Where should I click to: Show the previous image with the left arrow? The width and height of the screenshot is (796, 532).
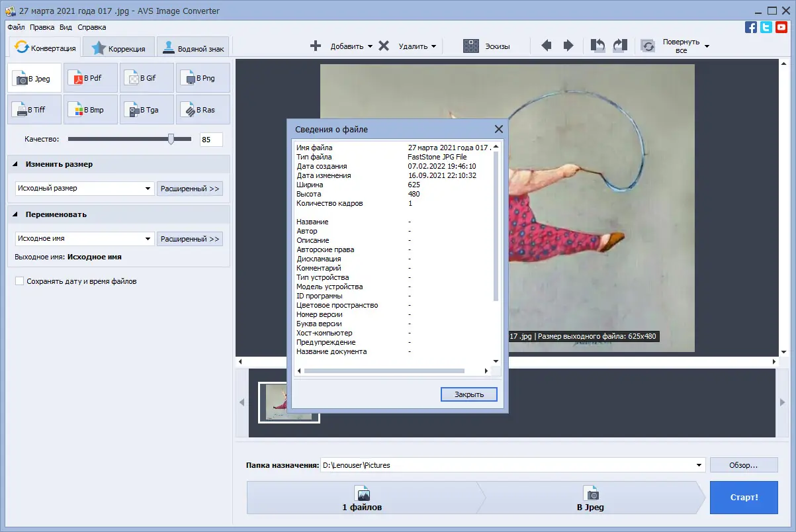coord(547,46)
